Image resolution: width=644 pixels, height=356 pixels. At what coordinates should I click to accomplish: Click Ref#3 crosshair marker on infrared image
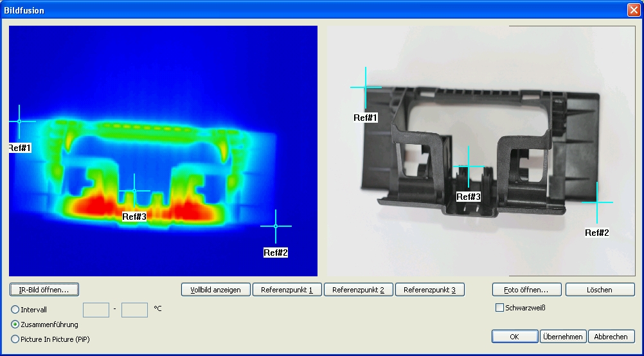click(134, 190)
